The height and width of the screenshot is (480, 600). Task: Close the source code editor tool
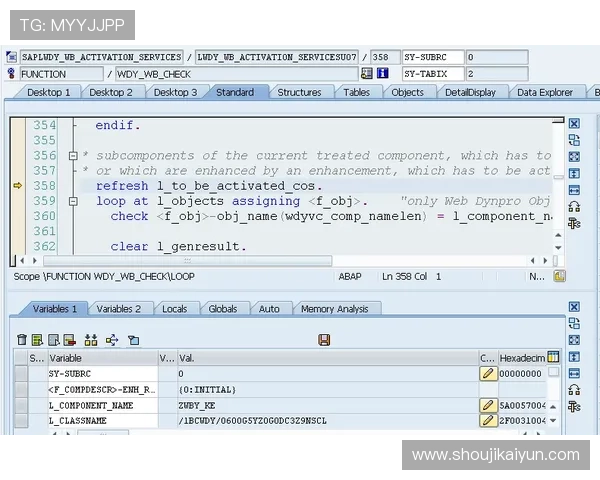574,124
